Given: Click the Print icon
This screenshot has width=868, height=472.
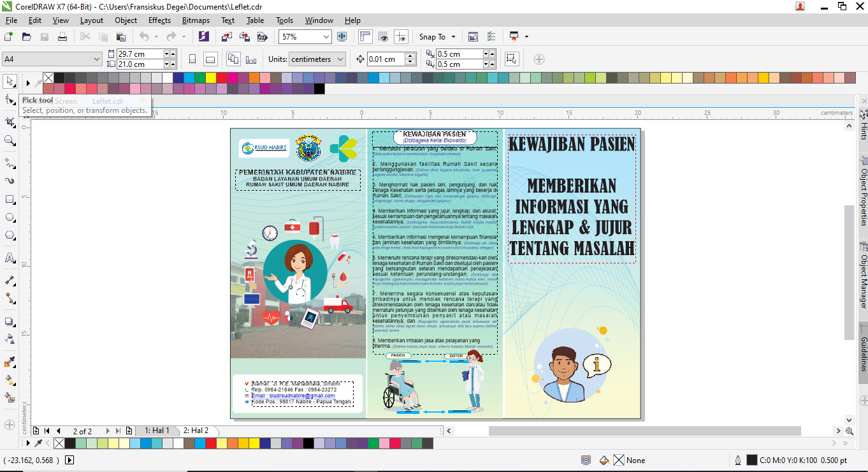Looking at the screenshot, I should click(x=62, y=37).
